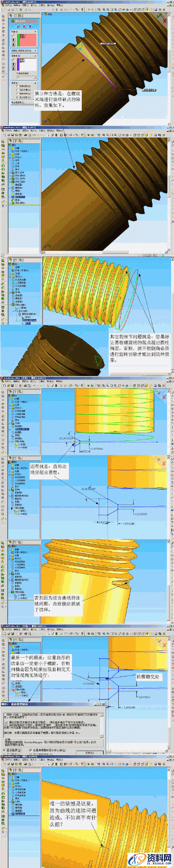Screen dimensions: 174x868
Task: Click red confirm-corner X in loft cut viewport
Action: [x=165, y=20]
